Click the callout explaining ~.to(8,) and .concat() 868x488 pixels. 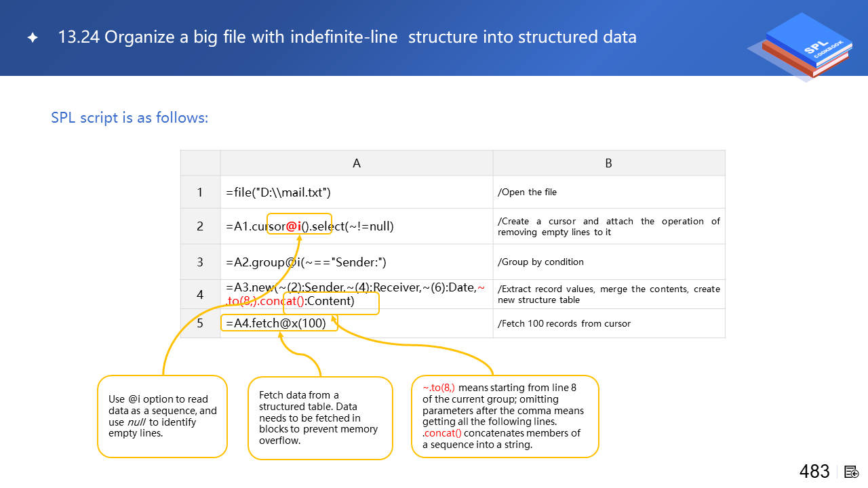coord(505,416)
